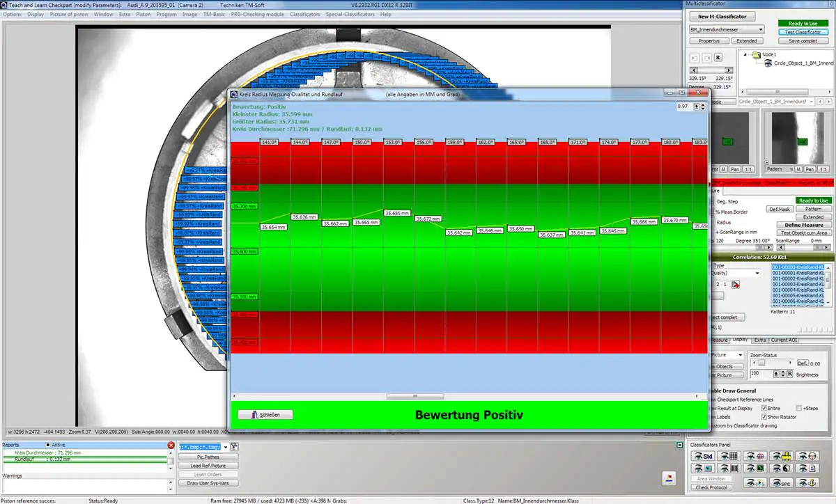Click the green arrow classificator icon
Screen dimensions: 836x504
pyautogui.click(x=755, y=468)
